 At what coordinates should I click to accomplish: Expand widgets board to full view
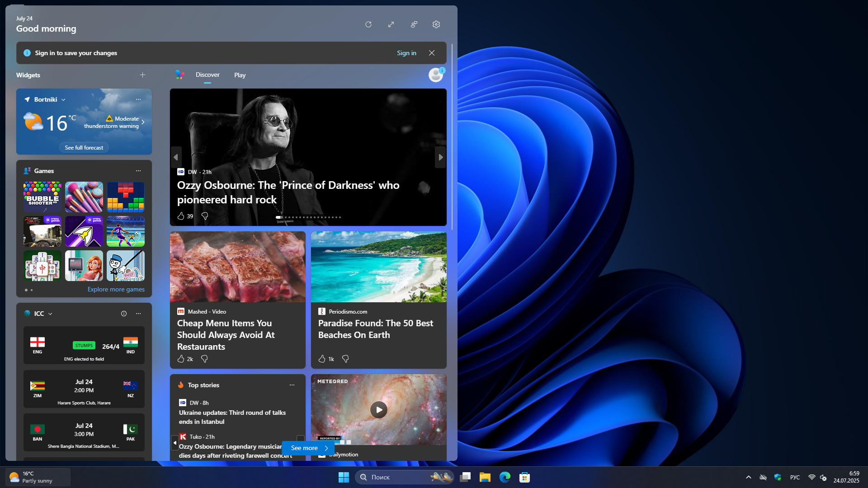point(391,24)
